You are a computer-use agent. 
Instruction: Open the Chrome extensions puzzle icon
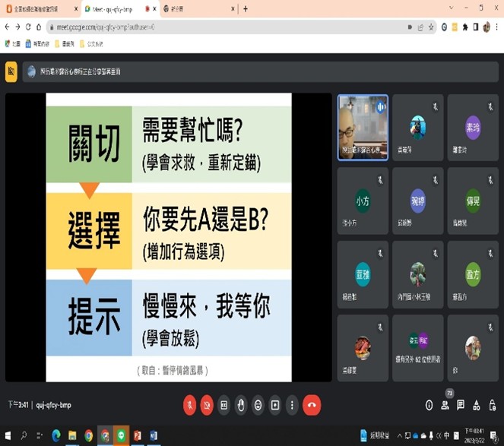465,27
